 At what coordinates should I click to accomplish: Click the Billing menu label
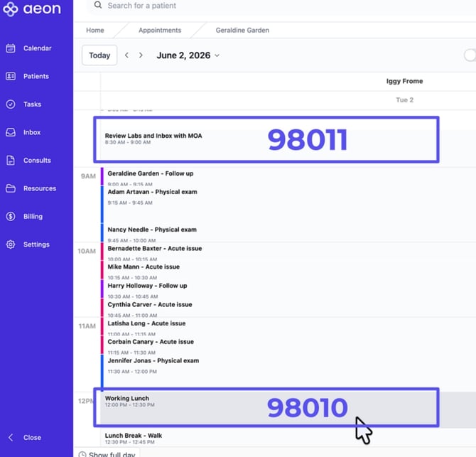pos(33,217)
